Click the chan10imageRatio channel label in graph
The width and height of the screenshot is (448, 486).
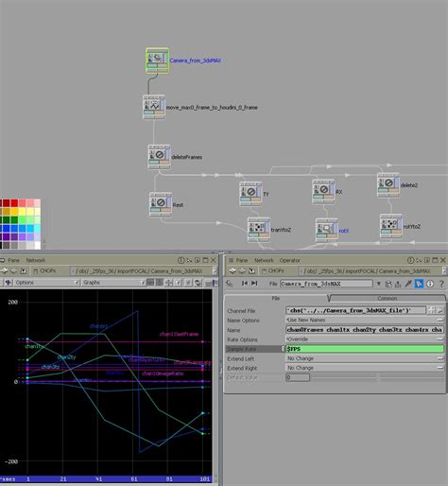(x=163, y=373)
